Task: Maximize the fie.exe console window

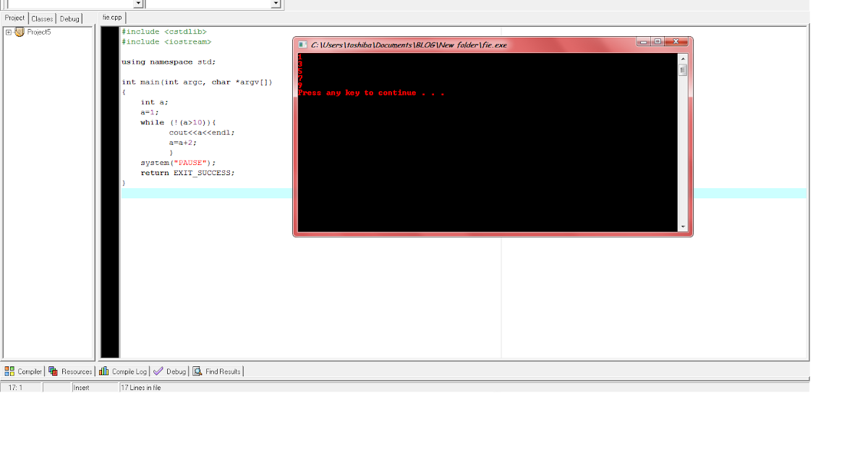Action: tap(658, 42)
